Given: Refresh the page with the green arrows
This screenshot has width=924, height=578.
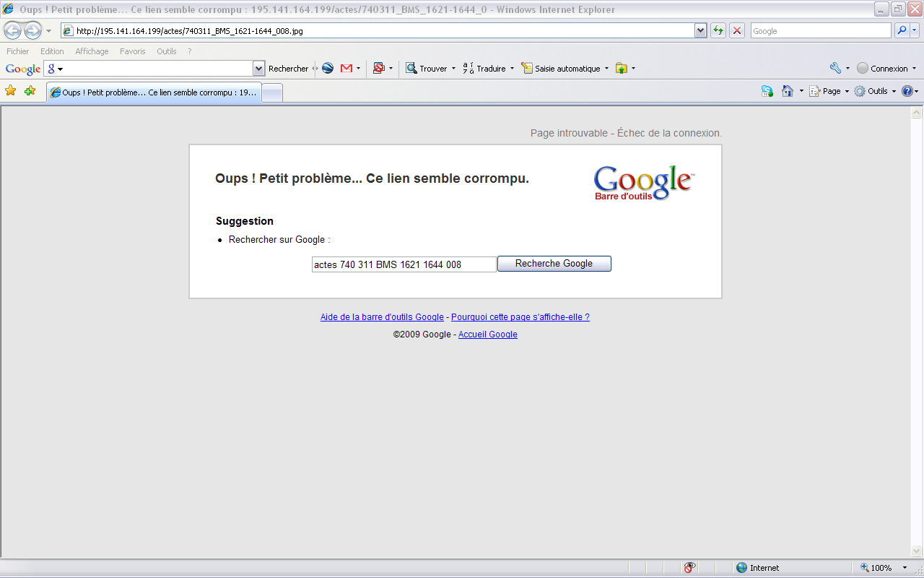Looking at the screenshot, I should tap(718, 30).
